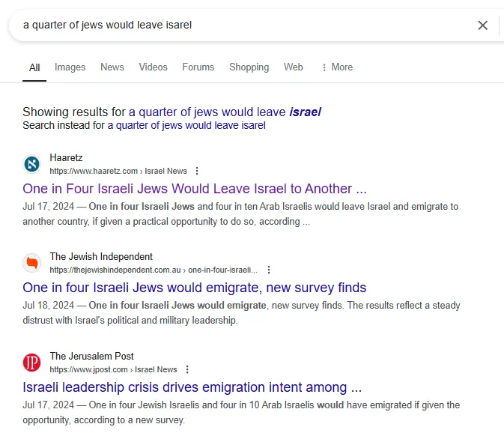Open 'Israeli leadership crisis drives emigration' article
504x433 pixels.
click(x=192, y=387)
